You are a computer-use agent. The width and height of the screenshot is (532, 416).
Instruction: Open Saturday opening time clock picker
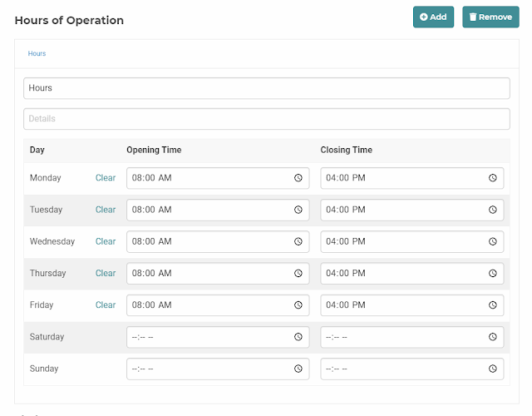click(298, 337)
